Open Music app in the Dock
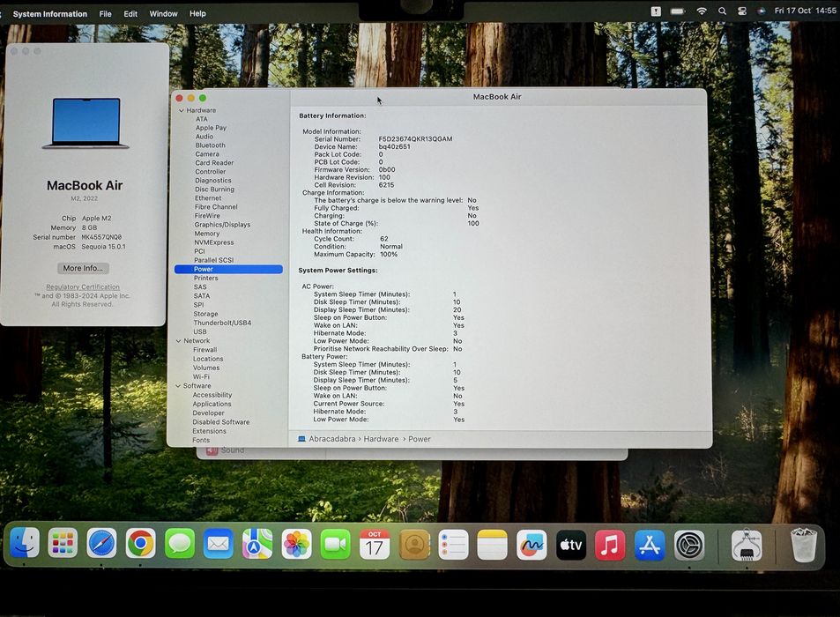Screen dimensions: 840x617 (x=610, y=546)
